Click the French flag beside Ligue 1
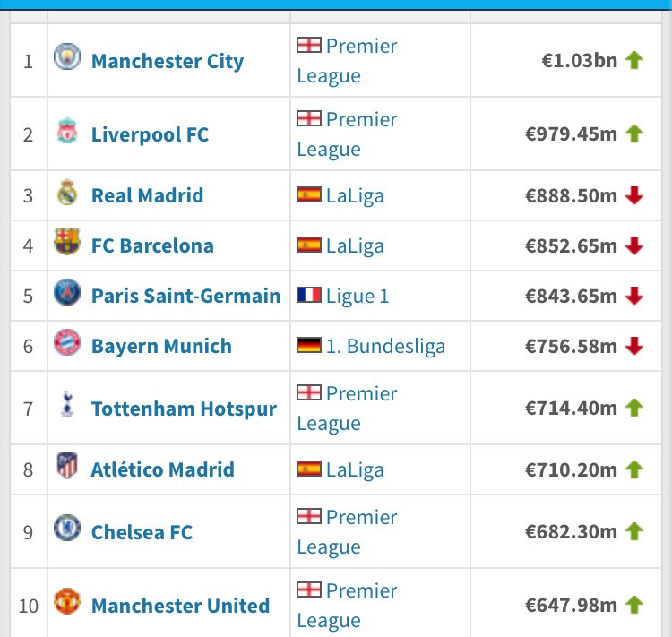 pyautogui.click(x=309, y=296)
